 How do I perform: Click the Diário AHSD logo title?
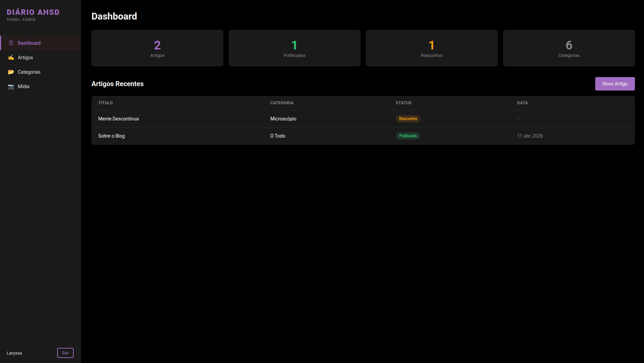click(x=33, y=12)
